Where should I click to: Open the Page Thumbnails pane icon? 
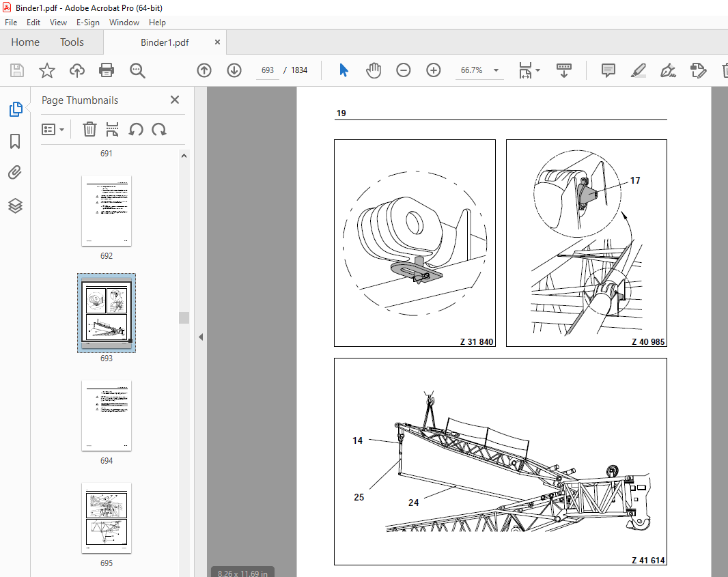(15, 109)
